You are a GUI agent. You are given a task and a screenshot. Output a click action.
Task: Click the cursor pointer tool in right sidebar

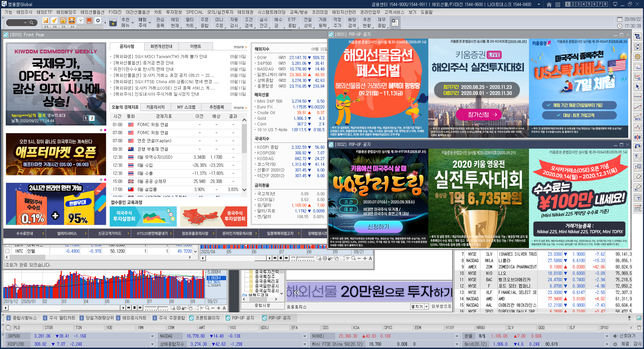point(638,87)
